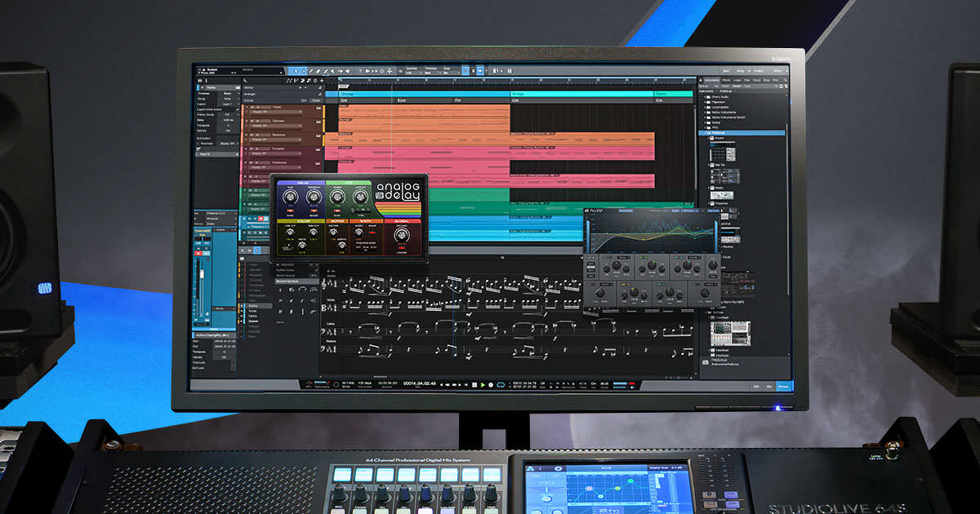
Task: Sort the browser by Type
Action: click(749, 86)
